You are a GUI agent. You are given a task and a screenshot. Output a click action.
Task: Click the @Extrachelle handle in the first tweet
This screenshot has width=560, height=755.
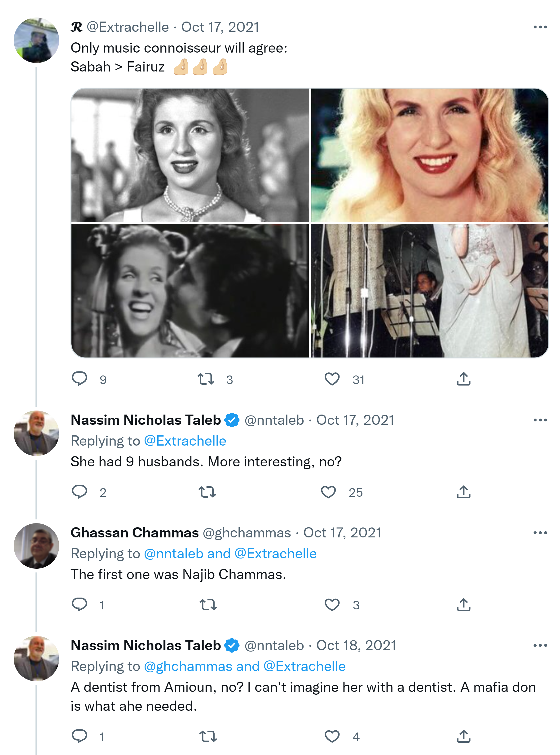pos(128,27)
